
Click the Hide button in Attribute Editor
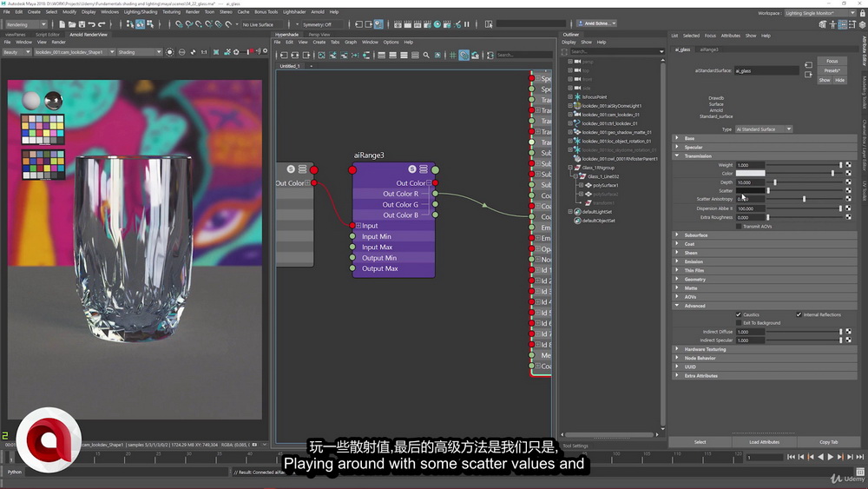click(x=839, y=80)
